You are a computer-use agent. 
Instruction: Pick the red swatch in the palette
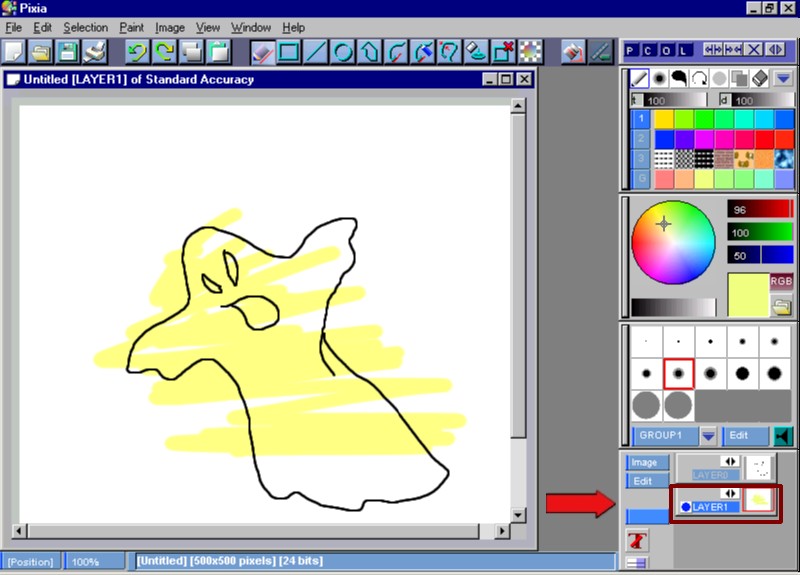pos(765,139)
